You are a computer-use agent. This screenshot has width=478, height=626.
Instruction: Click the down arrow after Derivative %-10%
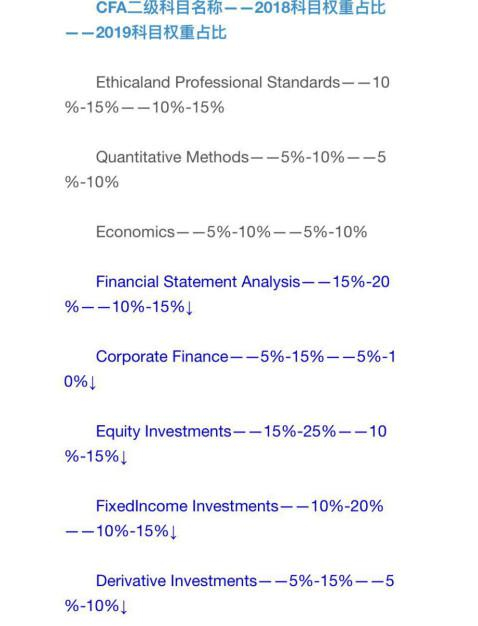tap(123, 606)
